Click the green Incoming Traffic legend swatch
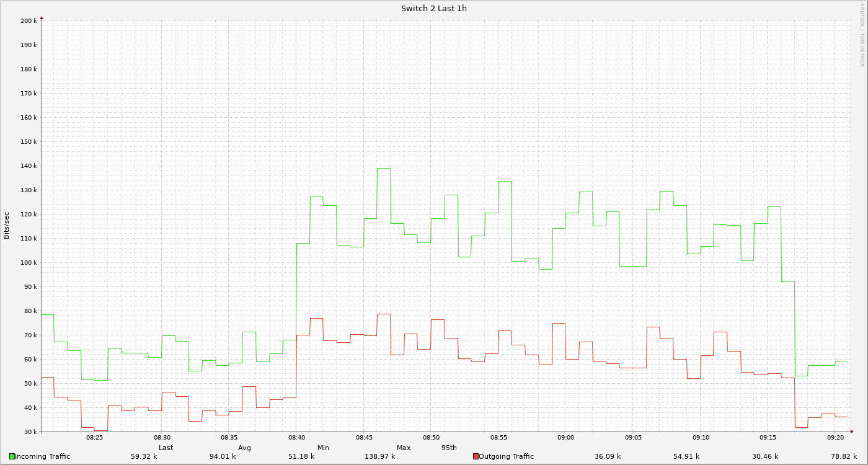Viewport: 868px width, 465px height. pos(12,456)
